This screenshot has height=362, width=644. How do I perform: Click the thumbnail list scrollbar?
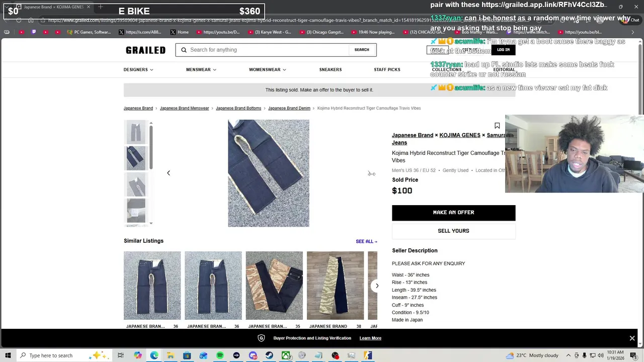point(151,147)
